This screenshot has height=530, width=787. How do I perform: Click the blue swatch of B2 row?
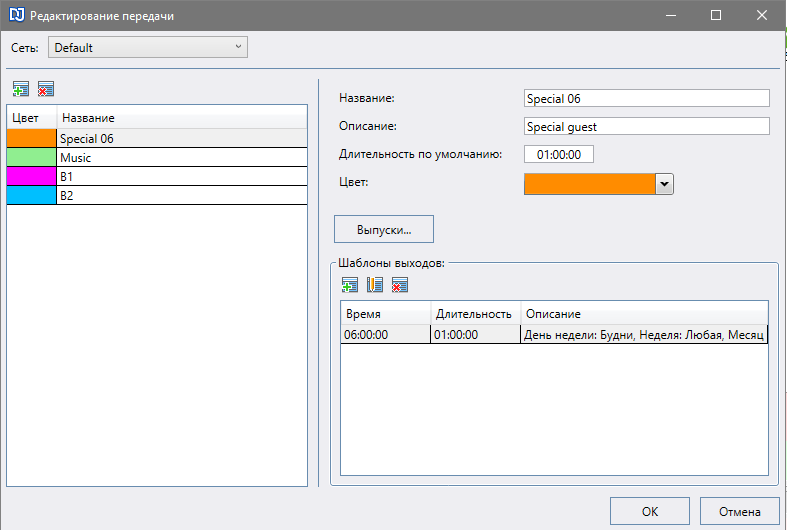[x=32, y=195]
